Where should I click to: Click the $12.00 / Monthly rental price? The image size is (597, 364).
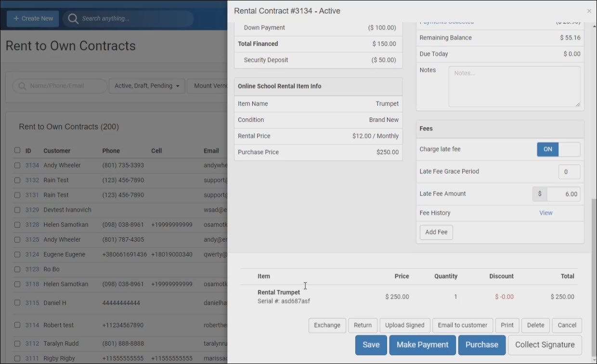376,136
